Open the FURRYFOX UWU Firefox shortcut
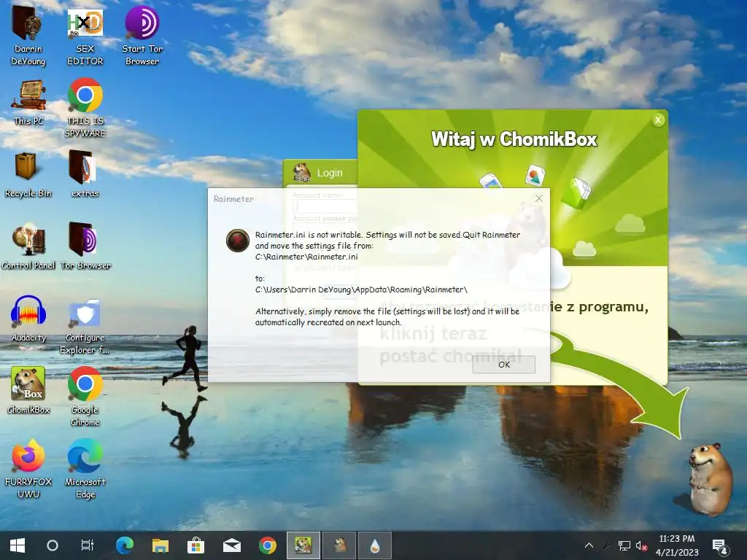The width and height of the screenshot is (747, 560). tap(28, 469)
